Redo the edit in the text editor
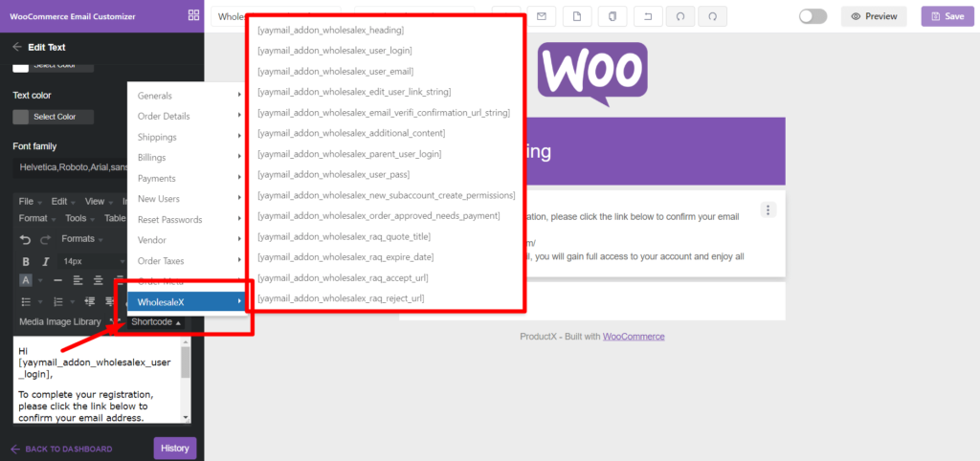980x461 pixels. [45, 239]
